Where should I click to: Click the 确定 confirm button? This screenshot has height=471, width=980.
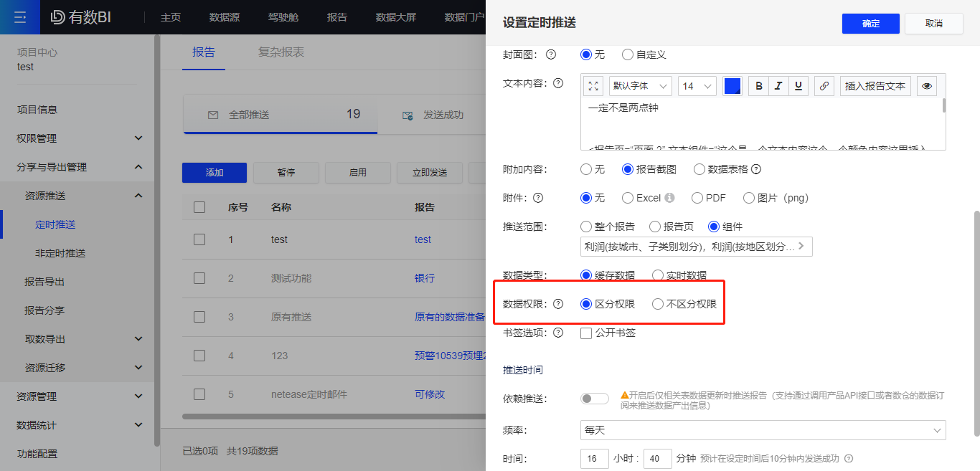click(870, 23)
